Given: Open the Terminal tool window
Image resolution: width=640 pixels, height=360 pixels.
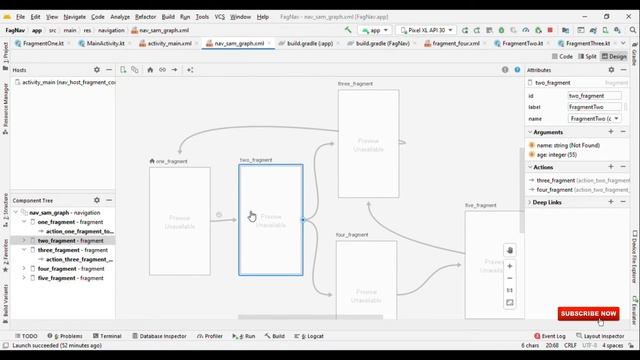Looking at the screenshot, I should (x=107, y=336).
